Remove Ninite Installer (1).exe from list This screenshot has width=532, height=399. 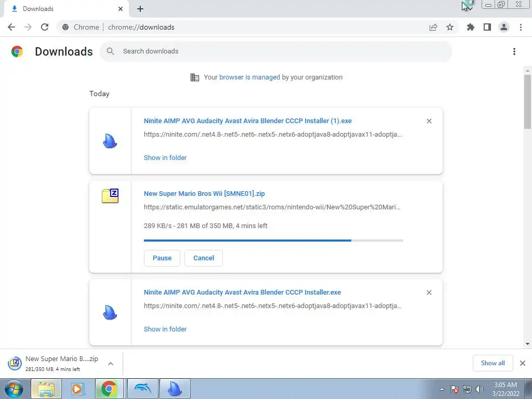(429, 121)
